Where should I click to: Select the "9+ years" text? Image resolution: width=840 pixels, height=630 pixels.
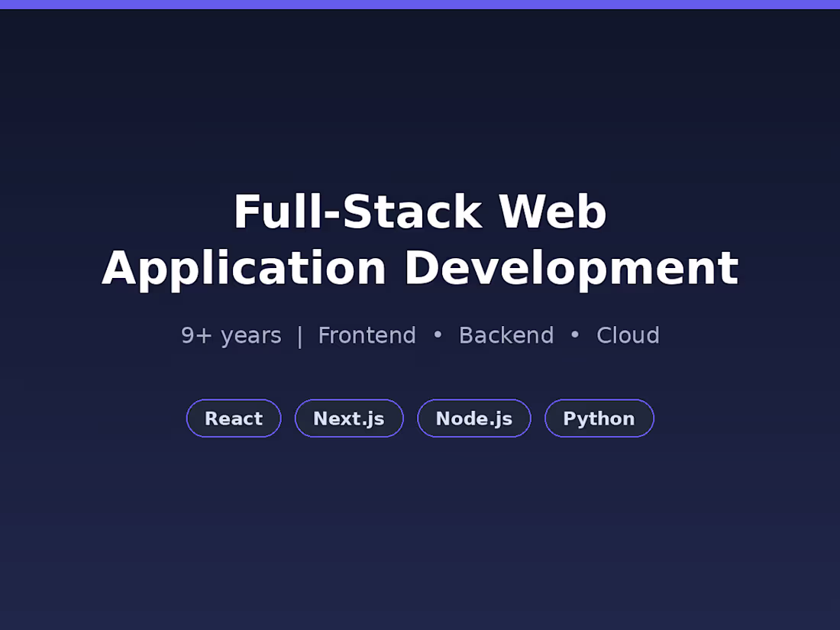point(231,336)
